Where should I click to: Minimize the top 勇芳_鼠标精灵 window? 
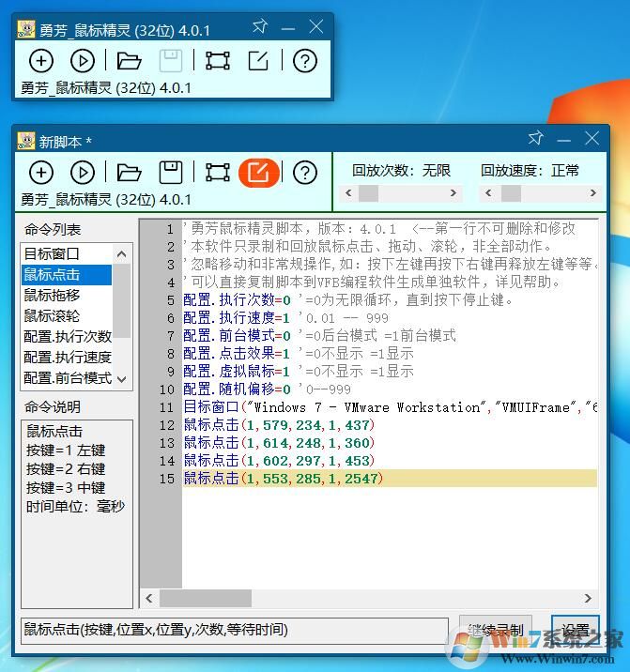pos(287,29)
